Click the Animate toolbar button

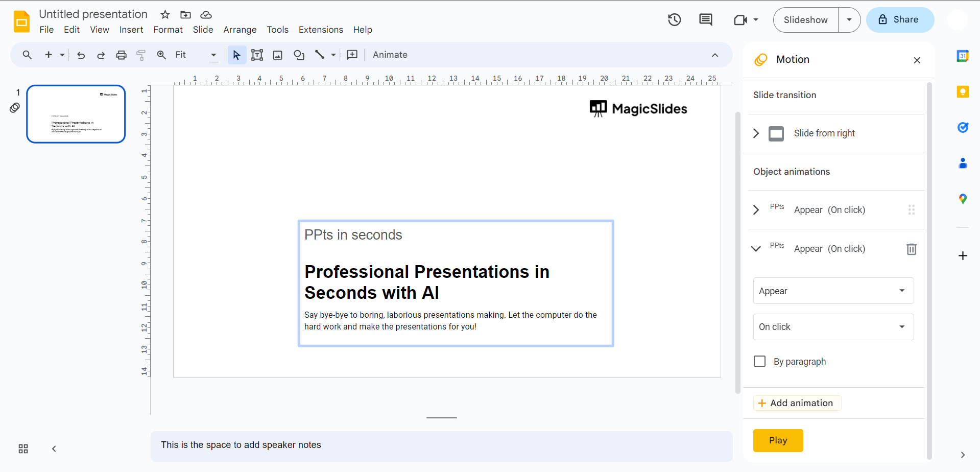click(x=390, y=55)
